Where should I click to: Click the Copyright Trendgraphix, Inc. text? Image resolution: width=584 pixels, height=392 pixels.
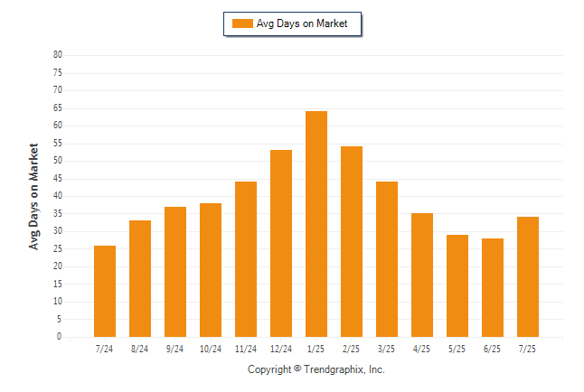316,369
